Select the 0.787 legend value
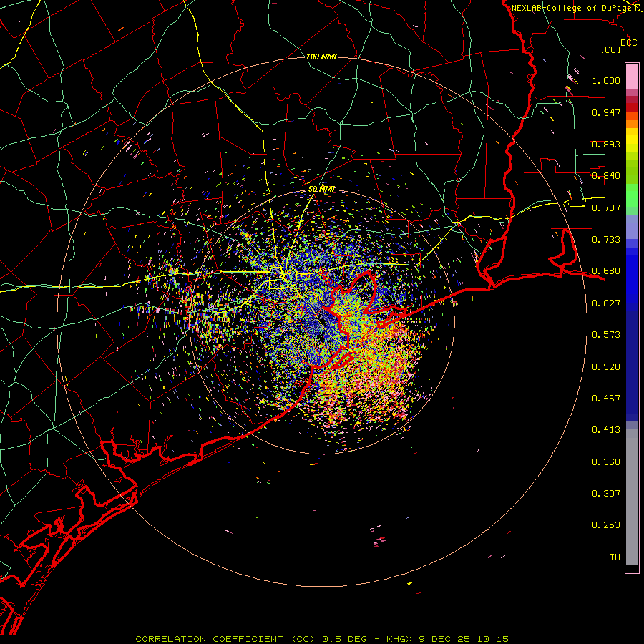 tap(606, 208)
